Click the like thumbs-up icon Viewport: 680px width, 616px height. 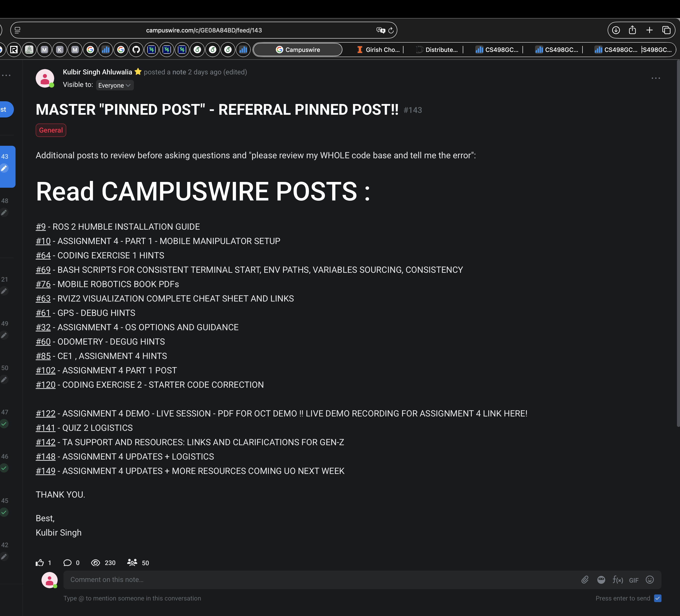(40, 563)
